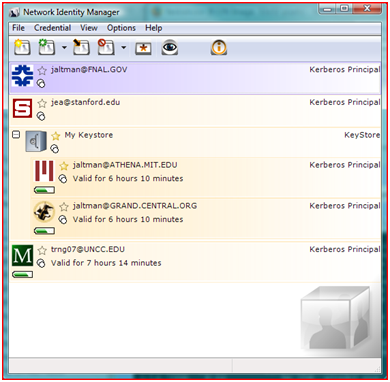The width and height of the screenshot is (390, 382).
Task: Maximize the Network Identity Manager window
Action: pos(345,9)
